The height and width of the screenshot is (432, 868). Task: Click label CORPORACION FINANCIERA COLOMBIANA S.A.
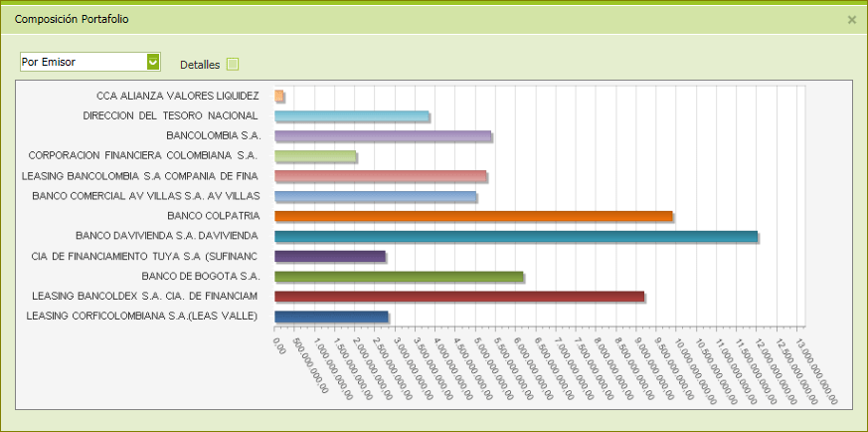pyautogui.click(x=143, y=155)
